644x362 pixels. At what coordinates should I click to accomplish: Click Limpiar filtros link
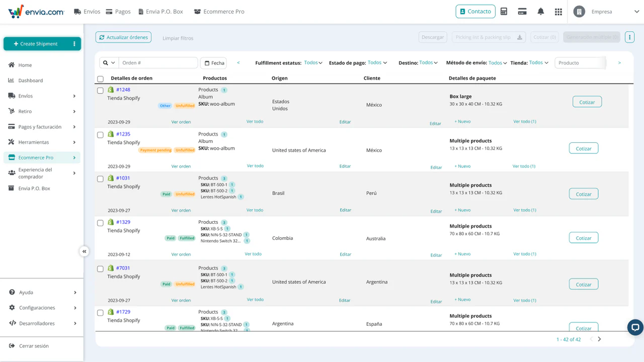click(178, 38)
